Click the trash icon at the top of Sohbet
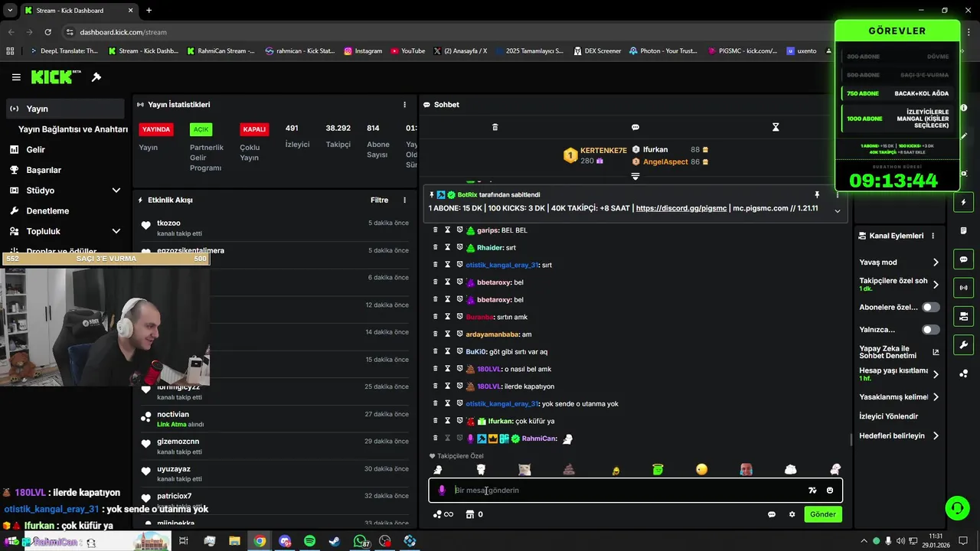The width and height of the screenshot is (980, 551). (x=495, y=127)
